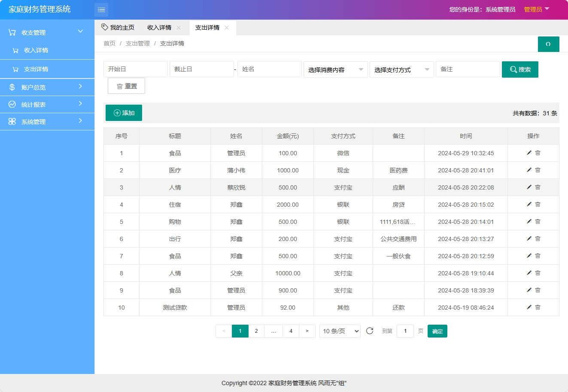Click the green refresh icon above the table
This screenshot has height=392, width=568.
[548, 44]
